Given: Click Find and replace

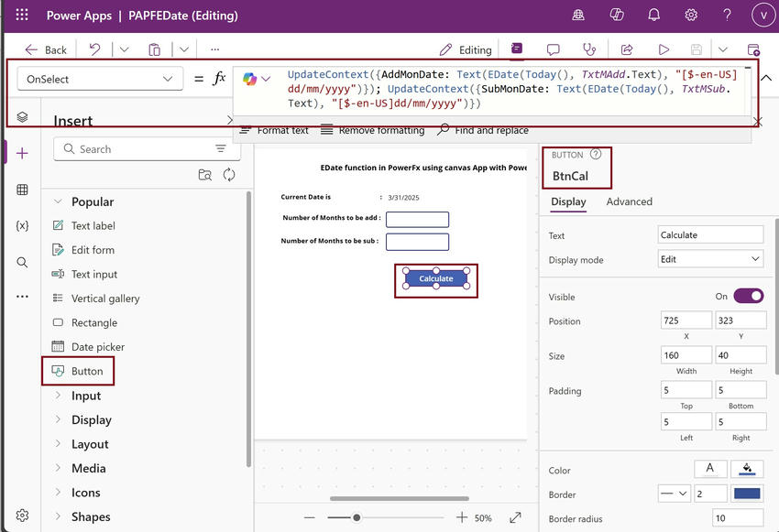Looking at the screenshot, I should click(483, 130).
